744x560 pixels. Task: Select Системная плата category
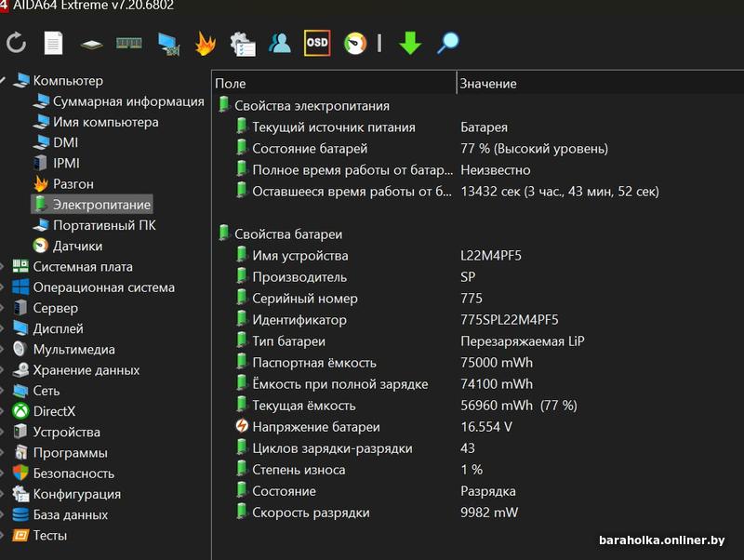pyautogui.click(x=73, y=267)
